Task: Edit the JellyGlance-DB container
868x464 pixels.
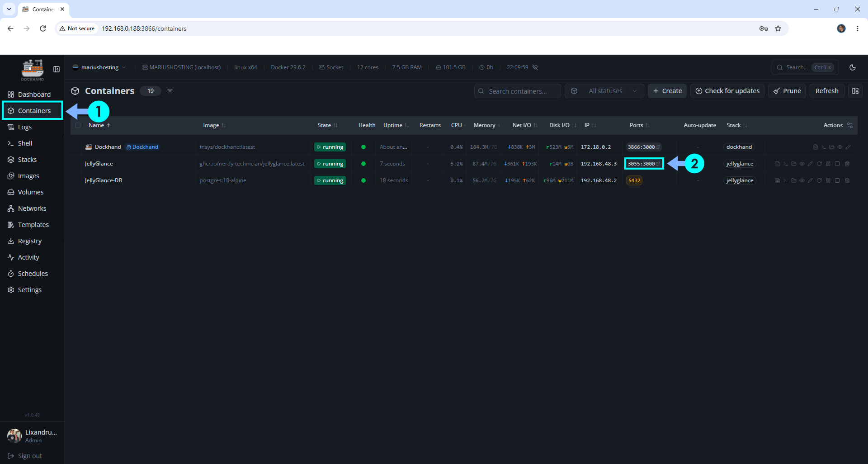Action: 811,180
